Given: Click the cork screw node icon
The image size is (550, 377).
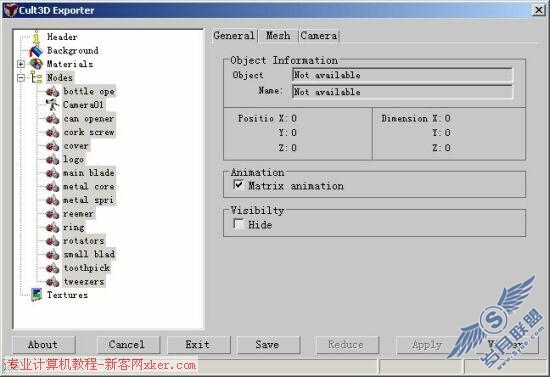Looking at the screenshot, I should click(52, 133).
